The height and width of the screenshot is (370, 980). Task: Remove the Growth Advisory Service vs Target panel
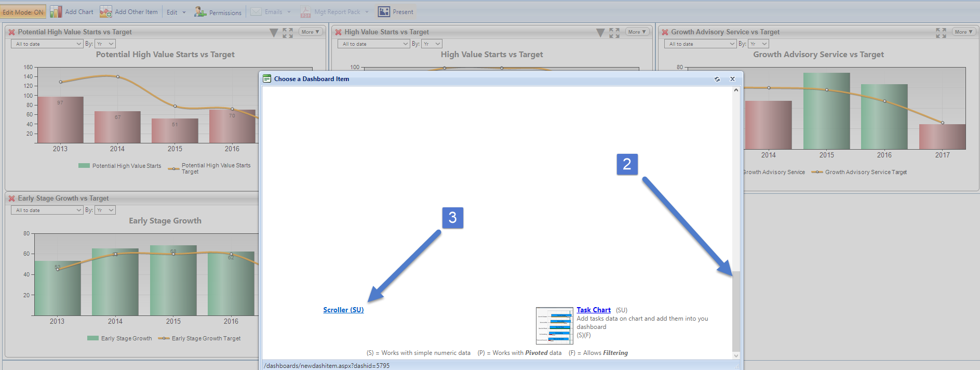pos(665,32)
